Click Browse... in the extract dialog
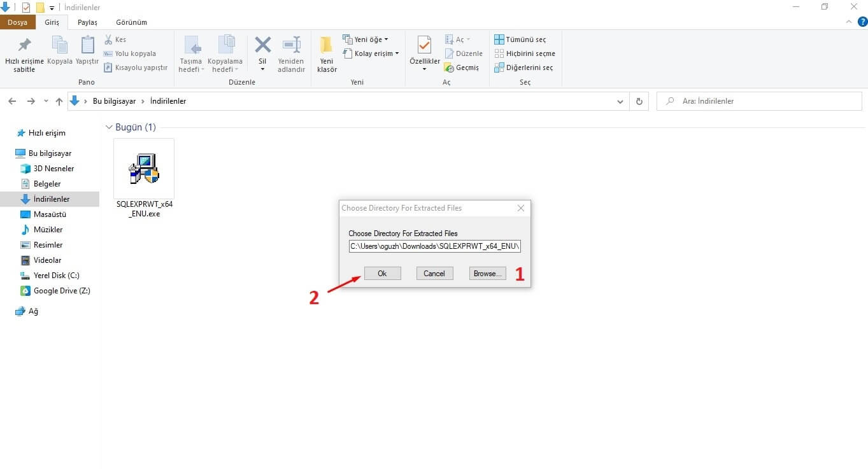868x469 pixels. point(488,273)
